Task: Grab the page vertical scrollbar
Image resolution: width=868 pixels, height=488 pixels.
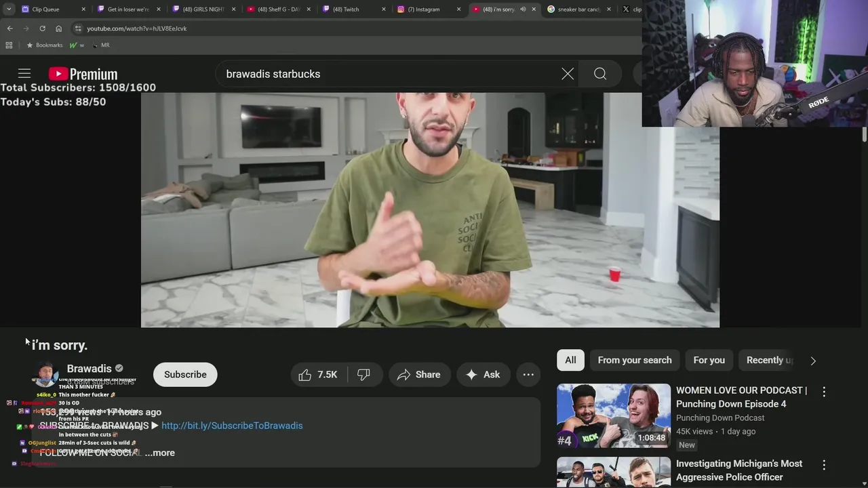Action: 864,134
